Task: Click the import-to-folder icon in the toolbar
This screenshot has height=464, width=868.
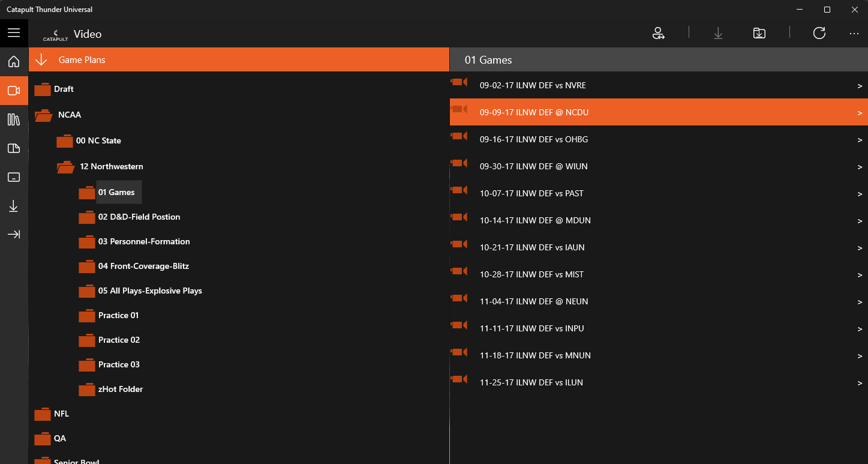Action: pos(759,33)
